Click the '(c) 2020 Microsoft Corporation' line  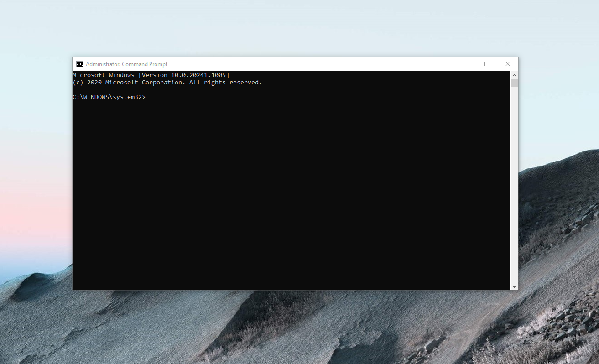[167, 83]
